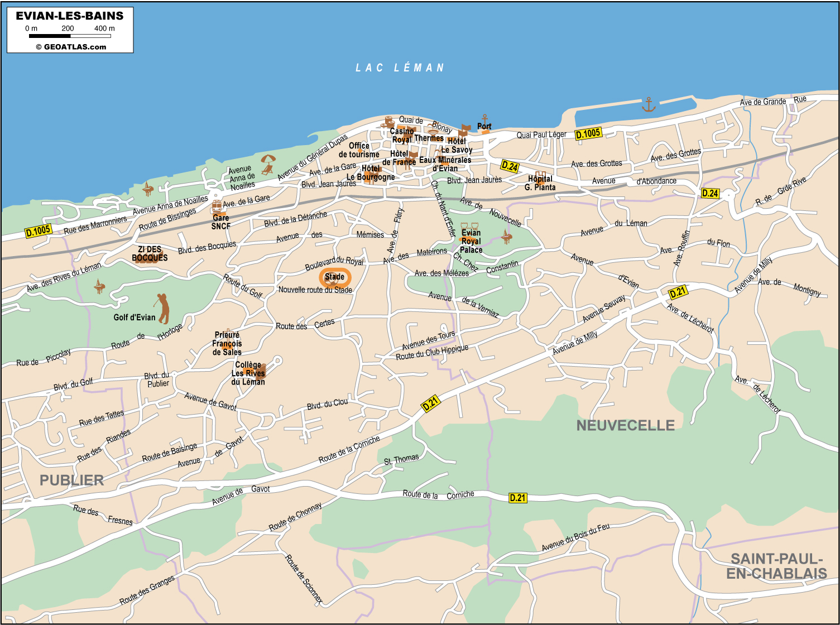Image resolution: width=840 pixels, height=625 pixels.
Task: Select the PUBLIER town label
Action: pos(71,480)
